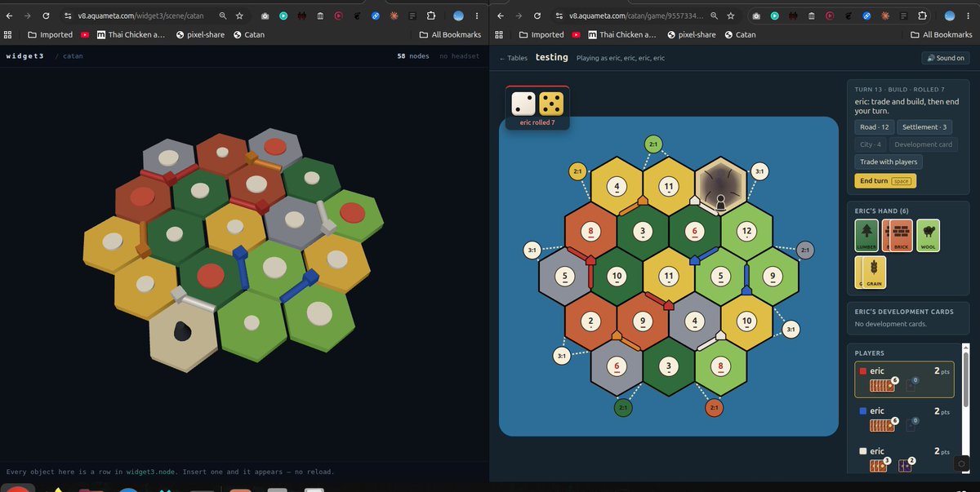Buy a Road for 12
Viewport: 980px width, 492px height.
point(874,126)
